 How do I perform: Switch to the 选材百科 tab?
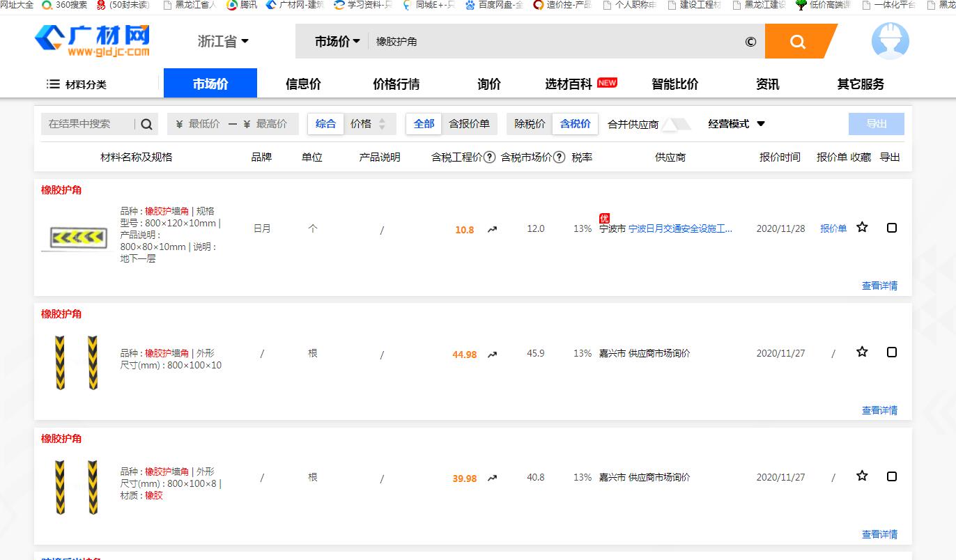[x=569, y=84]
